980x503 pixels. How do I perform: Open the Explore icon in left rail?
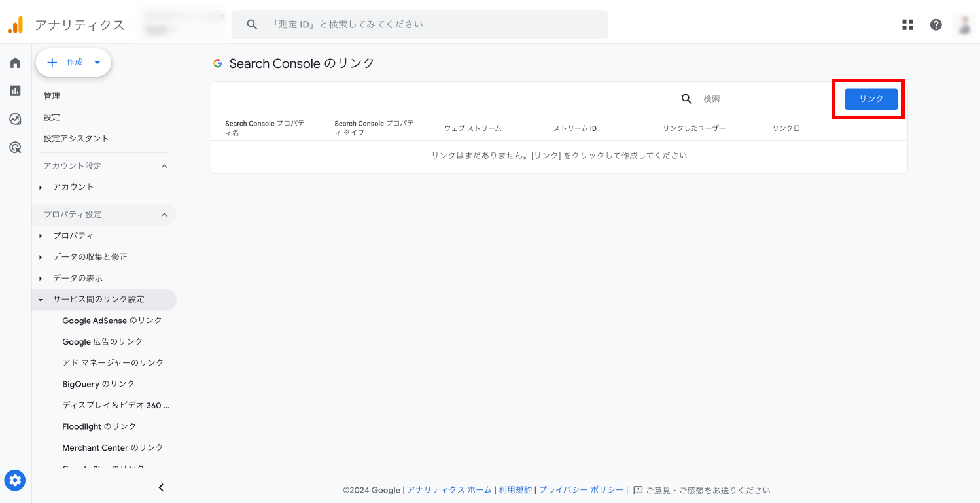pyautogui.click(x=15, y=119)
